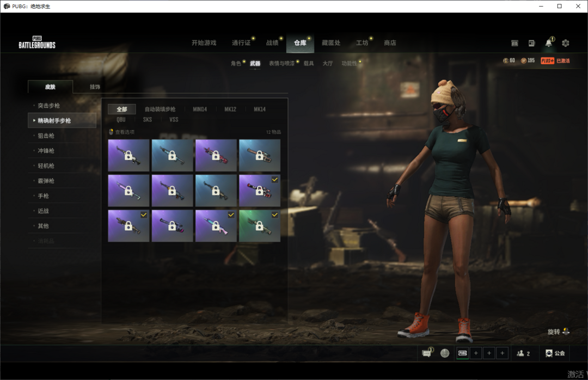Click the barcode-style icon in top bar
The height and width of the screenshot is (380, 588).
(514, 43)
